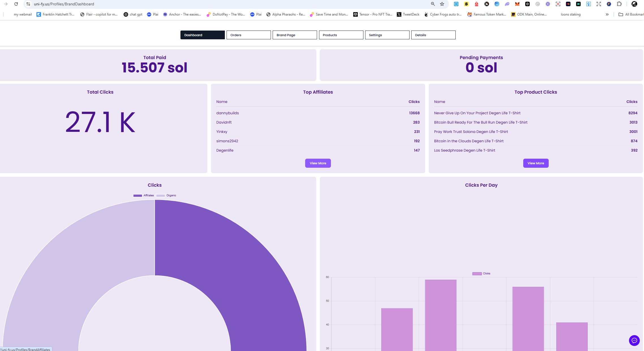Open the site information icon in address bar

click(28, 4)
